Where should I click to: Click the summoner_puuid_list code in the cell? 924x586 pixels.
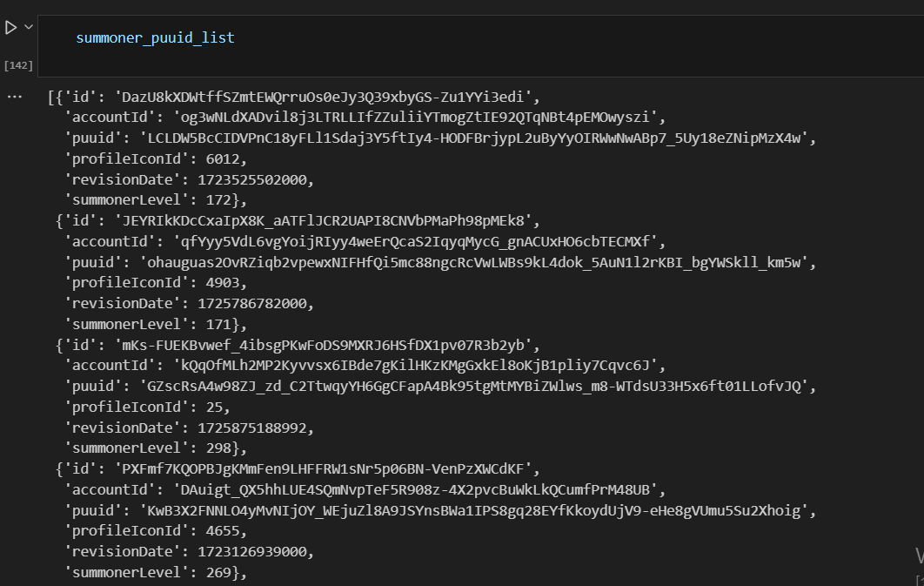[x=155, y=37]
